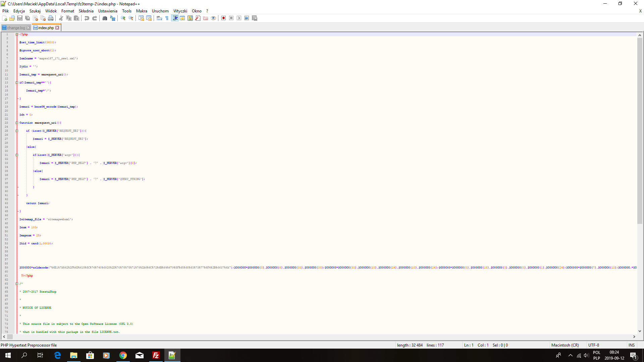The image size is (644, 362).
Task: Close the index.php tab
Action: click(57, 28)
